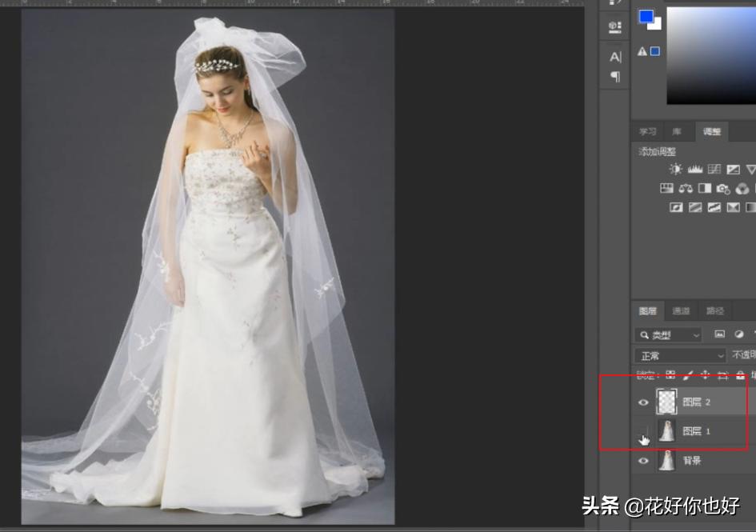Show the hidden 图层 1 layer
The width and height of the screenshot is (756, 532).
[x=644, y=431]
